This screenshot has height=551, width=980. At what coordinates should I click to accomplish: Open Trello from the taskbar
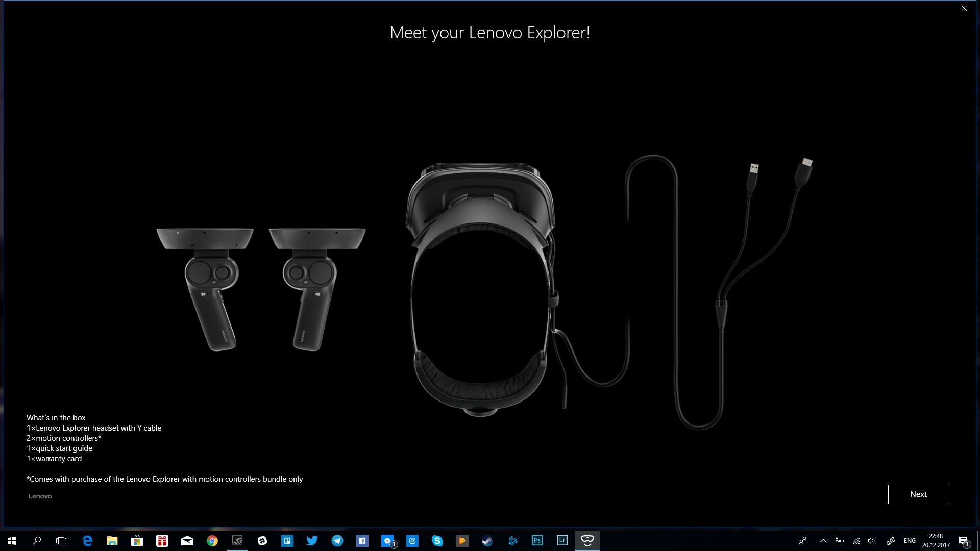click(x=287, y=540)
